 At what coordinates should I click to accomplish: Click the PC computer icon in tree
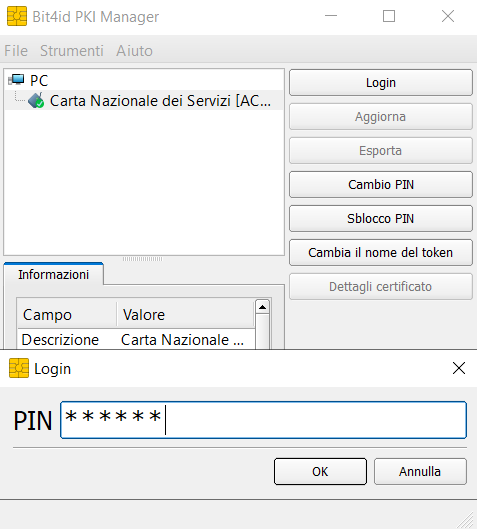[16, 80]
